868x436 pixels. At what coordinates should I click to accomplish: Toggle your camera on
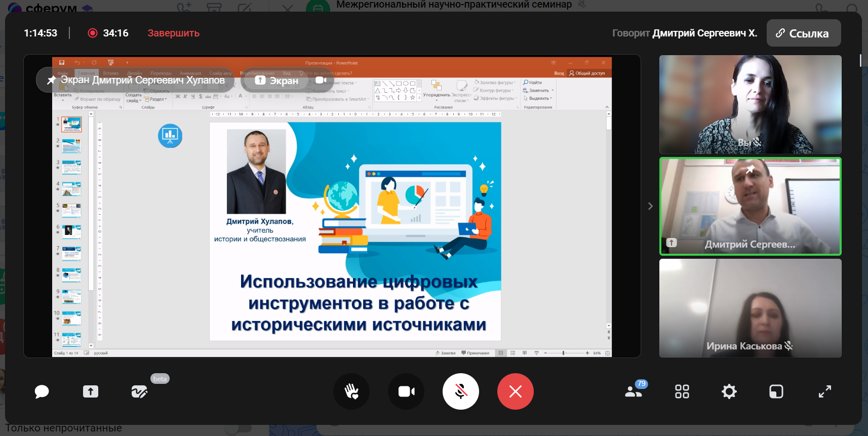tap(406, 391)
